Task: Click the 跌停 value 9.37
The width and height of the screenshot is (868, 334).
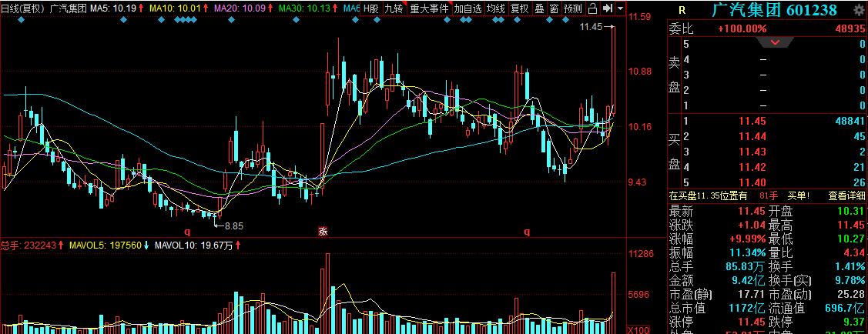Action: (x=855, y=322)
